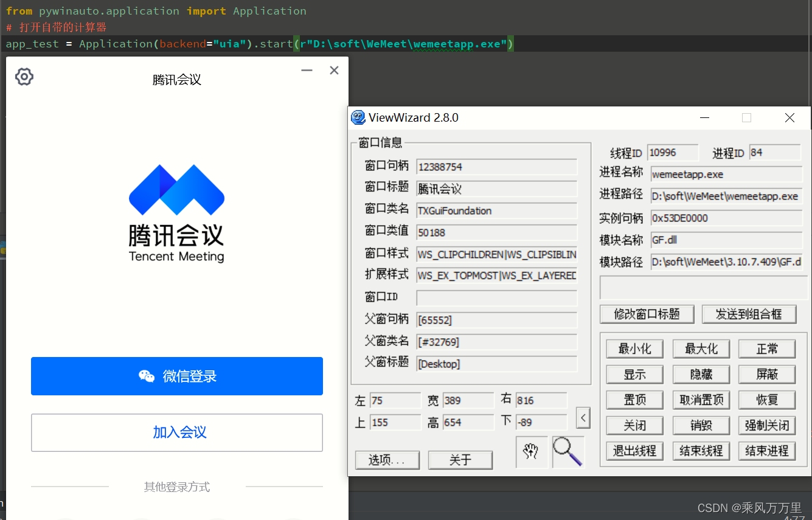Image resolution: width=812 pixels, height=520 pixels.
Task: Click 窗口样式 field WS_CLIPCHILDREN
Action: 497,254
